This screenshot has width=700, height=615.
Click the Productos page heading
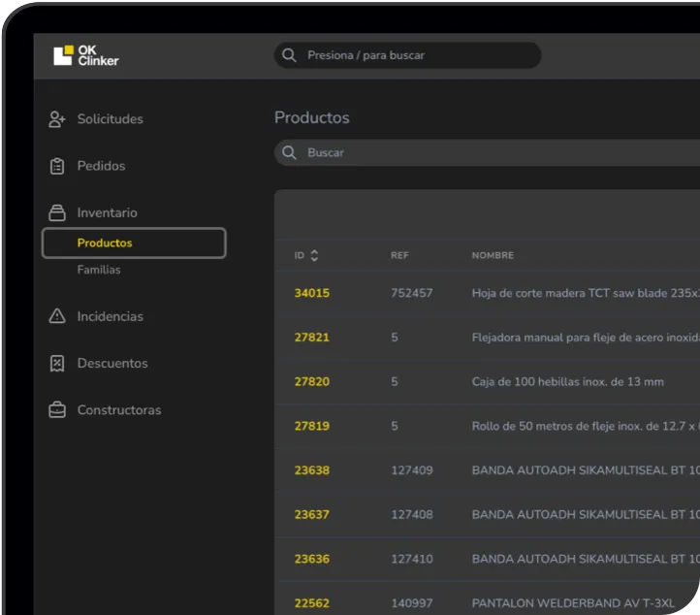point(312,117)
